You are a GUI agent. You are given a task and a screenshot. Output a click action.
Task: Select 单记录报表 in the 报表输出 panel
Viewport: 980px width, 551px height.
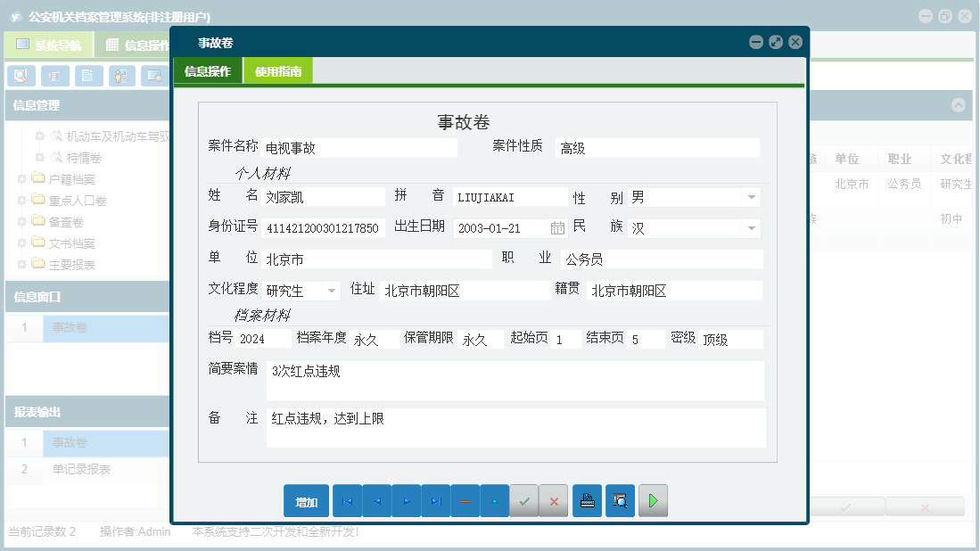click(x=82, y=470)
